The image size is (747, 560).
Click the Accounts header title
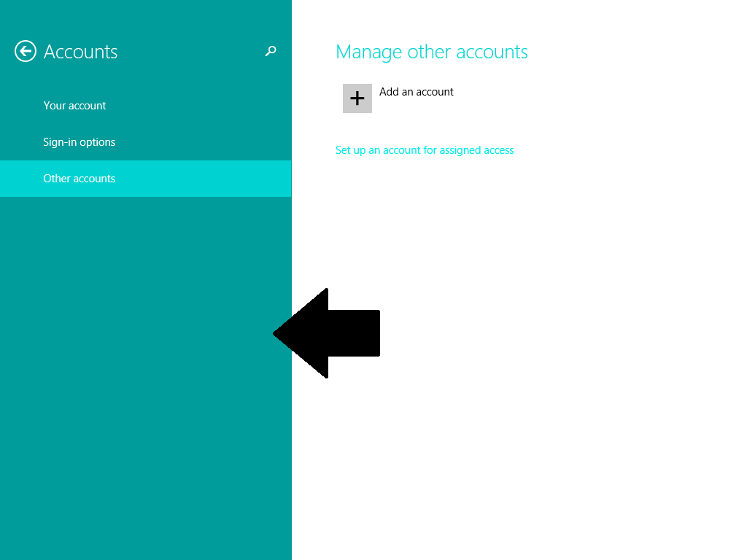[x=80, y=52]
